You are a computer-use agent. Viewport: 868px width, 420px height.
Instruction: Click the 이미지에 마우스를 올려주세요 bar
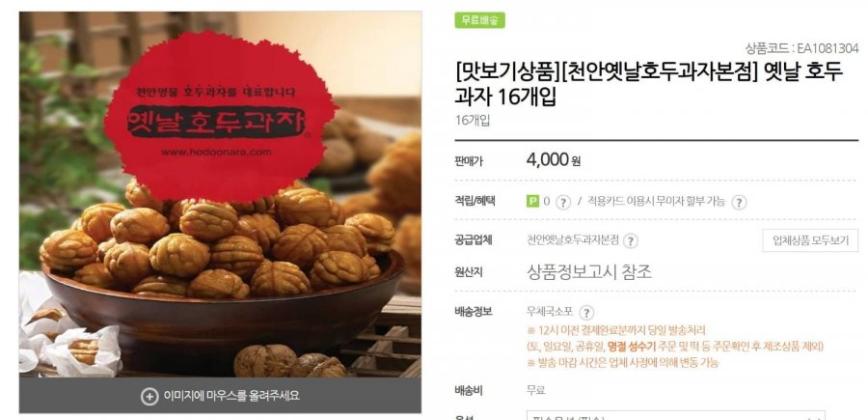coord(220,396)
